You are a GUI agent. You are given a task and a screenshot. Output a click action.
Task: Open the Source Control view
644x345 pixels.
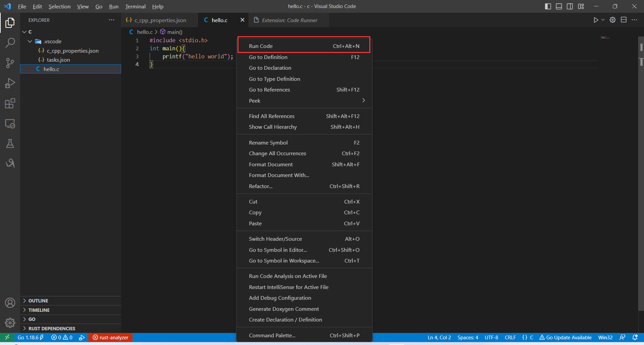[x=10, y=63]
